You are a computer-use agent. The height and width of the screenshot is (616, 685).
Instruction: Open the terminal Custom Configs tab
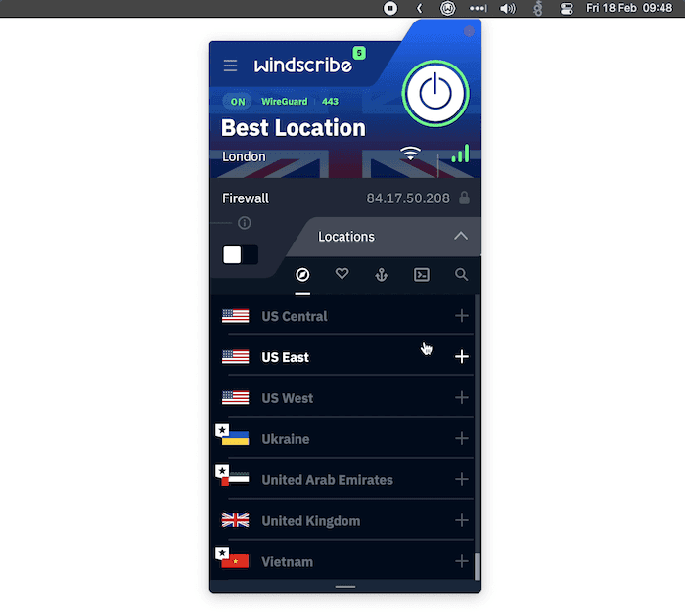click(x=421, y=274)
